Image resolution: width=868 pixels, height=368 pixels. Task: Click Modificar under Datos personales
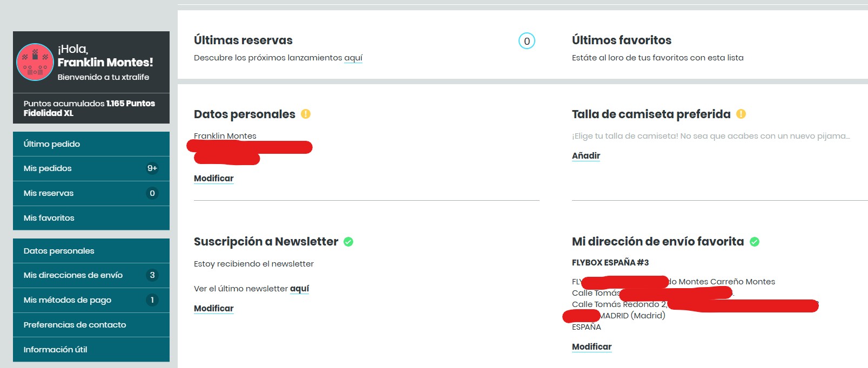(x=214, y=179)
